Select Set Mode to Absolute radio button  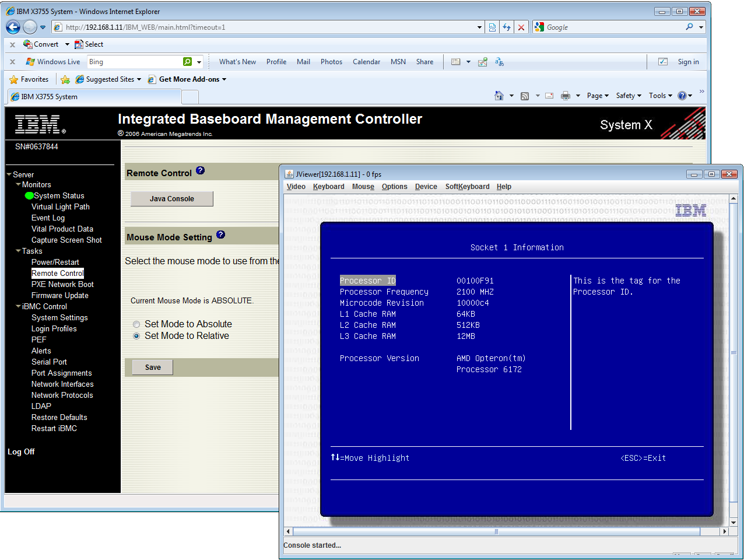(x=136, y=324)
